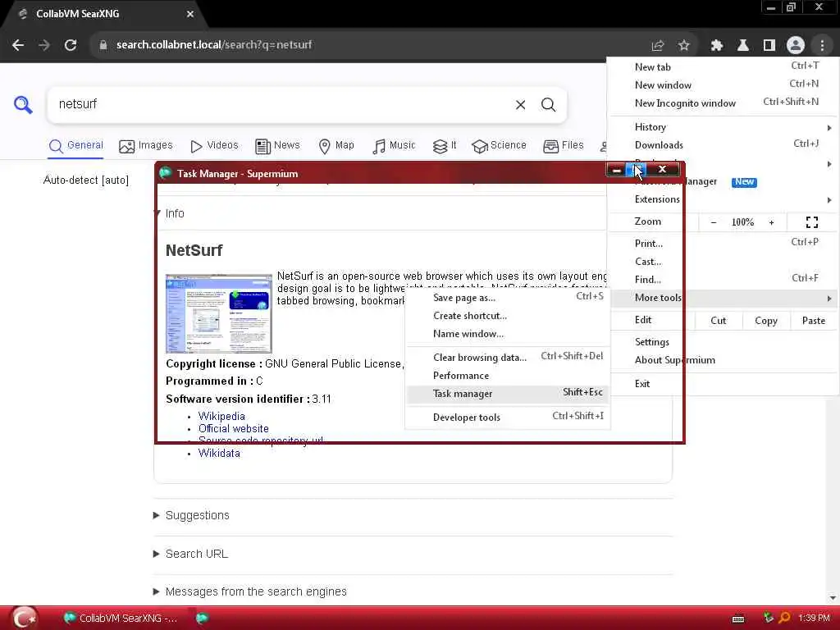Click the flask experiments icon in toolbar

(742, 46)
